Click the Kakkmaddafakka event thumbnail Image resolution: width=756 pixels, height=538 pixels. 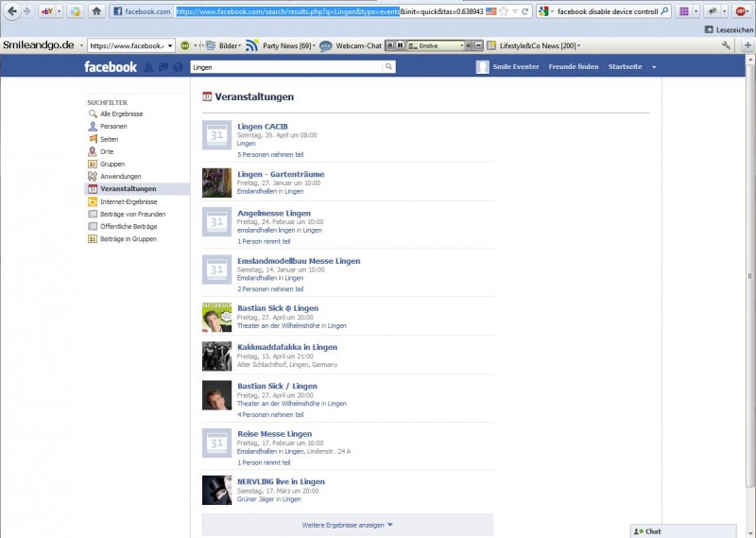(x=217, y=356)
